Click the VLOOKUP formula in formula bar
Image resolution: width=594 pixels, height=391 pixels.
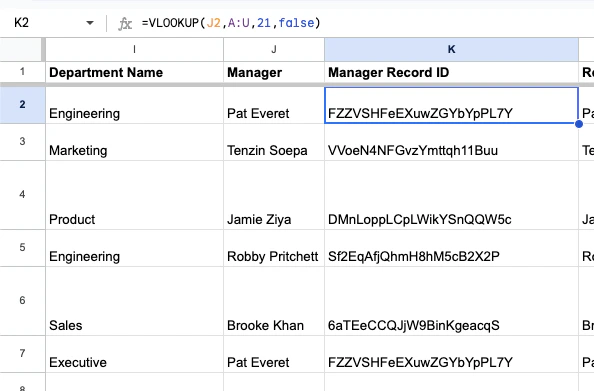pos(231,23)
